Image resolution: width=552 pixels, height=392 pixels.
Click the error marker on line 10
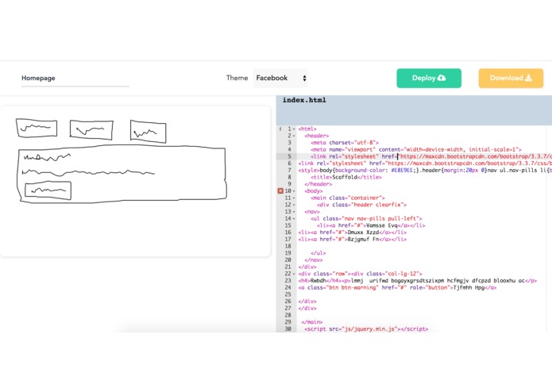(x=280, y=191)
